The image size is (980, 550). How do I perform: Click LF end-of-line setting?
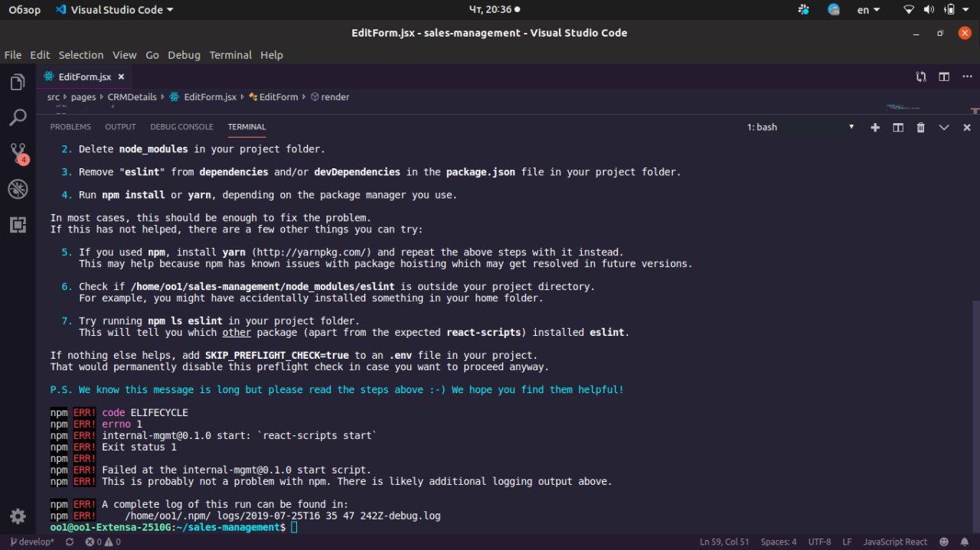pos(847,542)
